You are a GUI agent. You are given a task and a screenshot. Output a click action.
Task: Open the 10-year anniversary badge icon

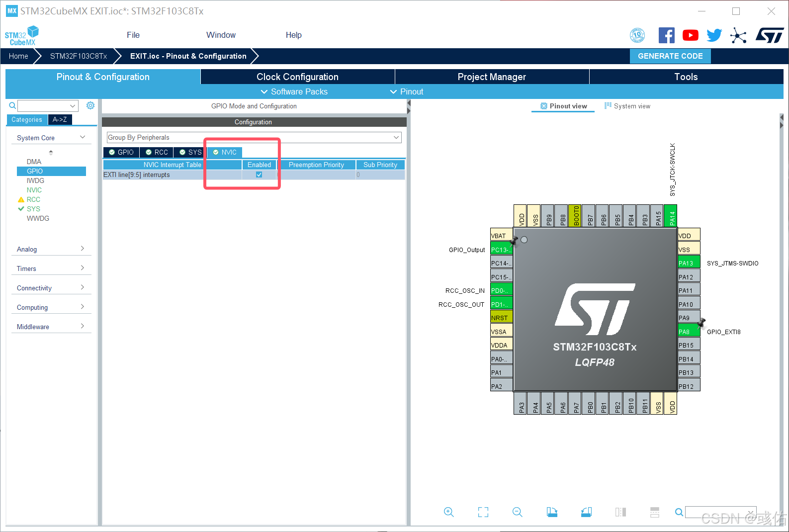click(x=637, y=35)
